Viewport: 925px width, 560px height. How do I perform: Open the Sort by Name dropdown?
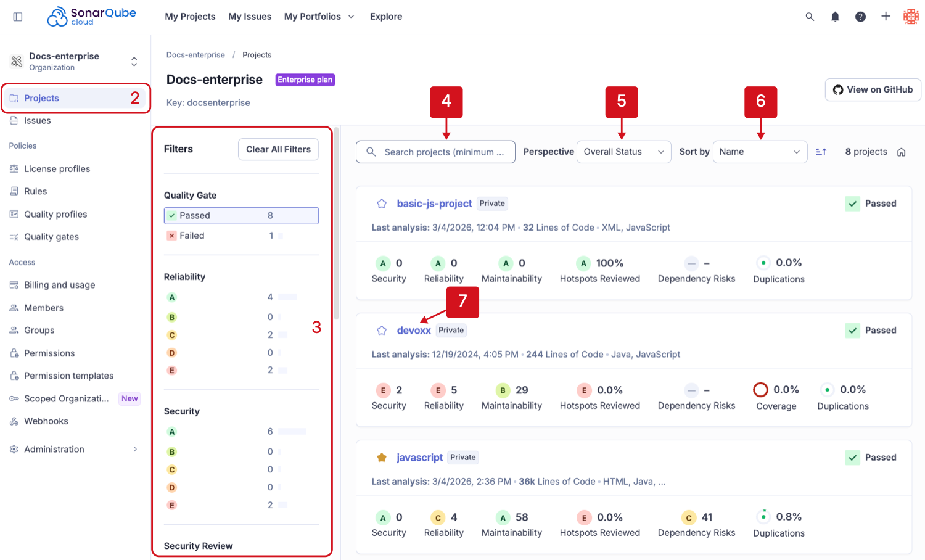760,152
